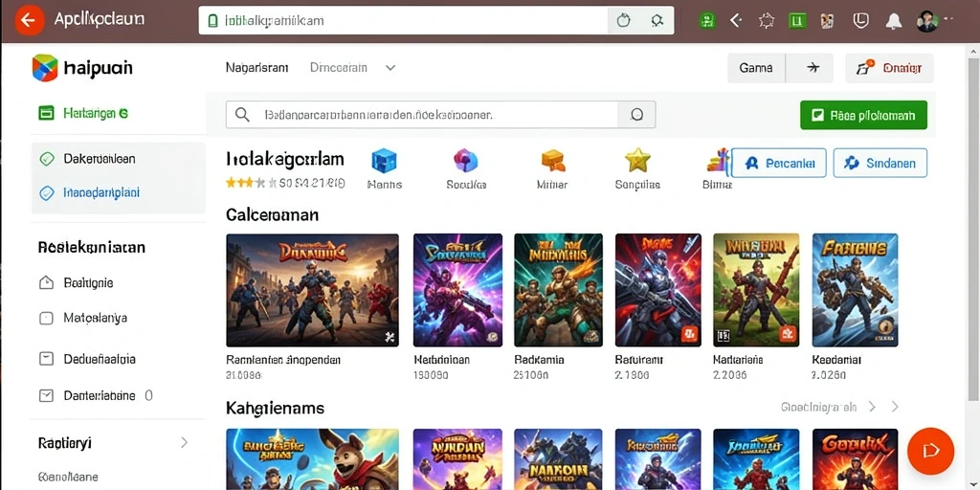Open the Netadnioan game thumbnail
The image size is (980, 490).
click(457, 290)
